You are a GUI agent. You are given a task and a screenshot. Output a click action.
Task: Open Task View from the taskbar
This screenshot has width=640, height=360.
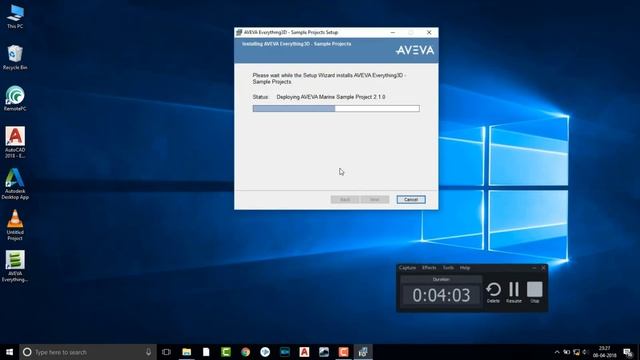click(x=166, y=352)
